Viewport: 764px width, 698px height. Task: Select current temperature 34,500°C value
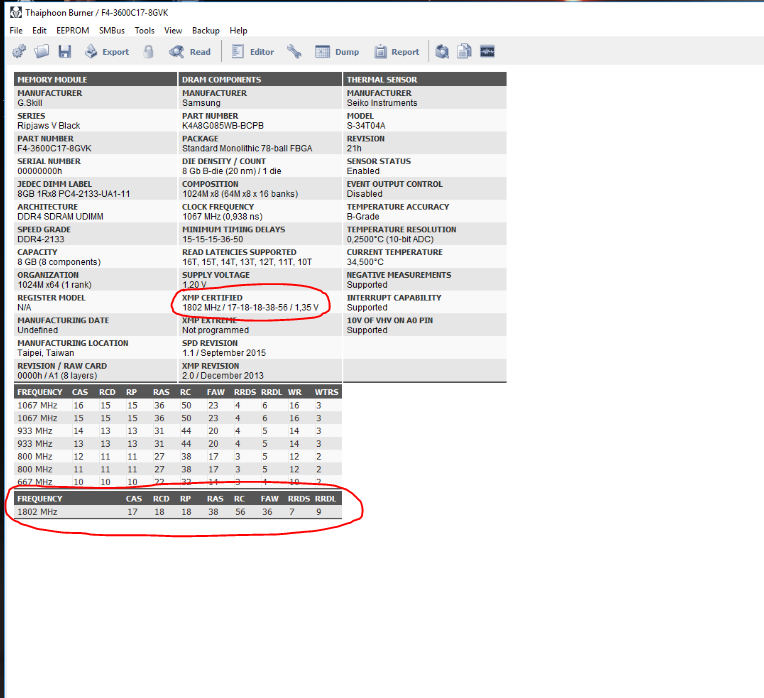coord(365,262)
